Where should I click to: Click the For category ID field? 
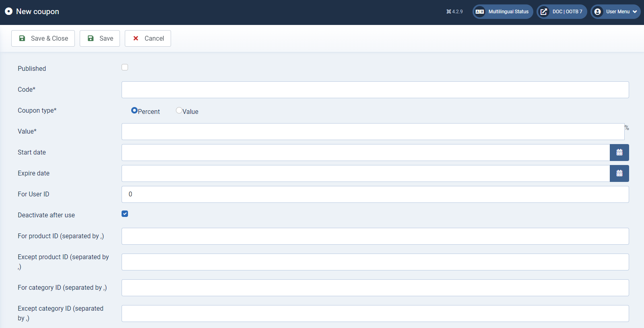[375, 288]
